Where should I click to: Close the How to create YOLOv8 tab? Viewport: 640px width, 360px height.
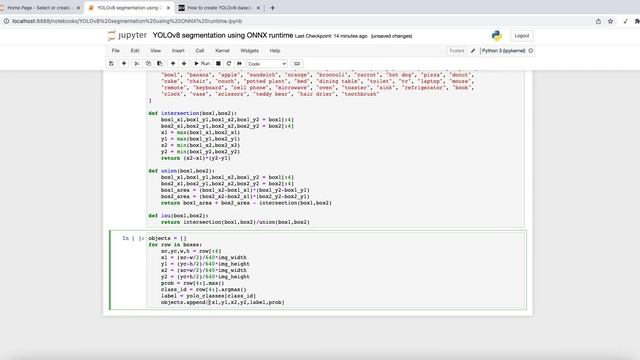[258, 8]
